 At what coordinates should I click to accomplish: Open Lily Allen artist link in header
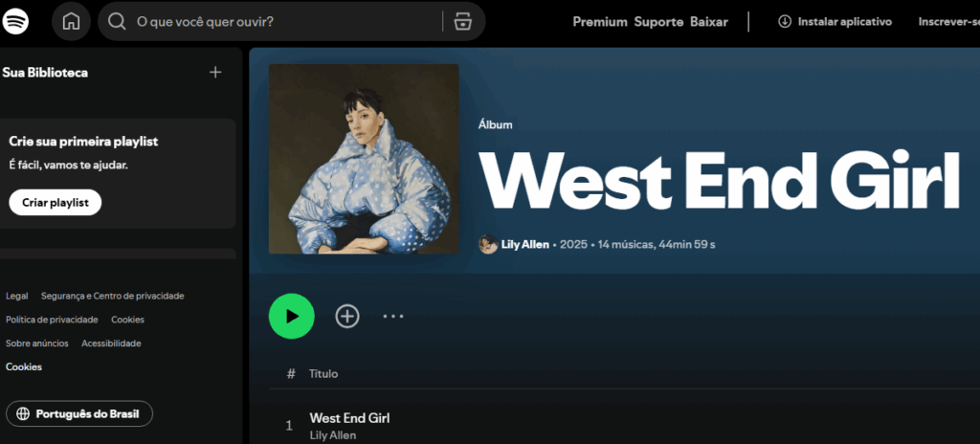[x=525, y=245]
